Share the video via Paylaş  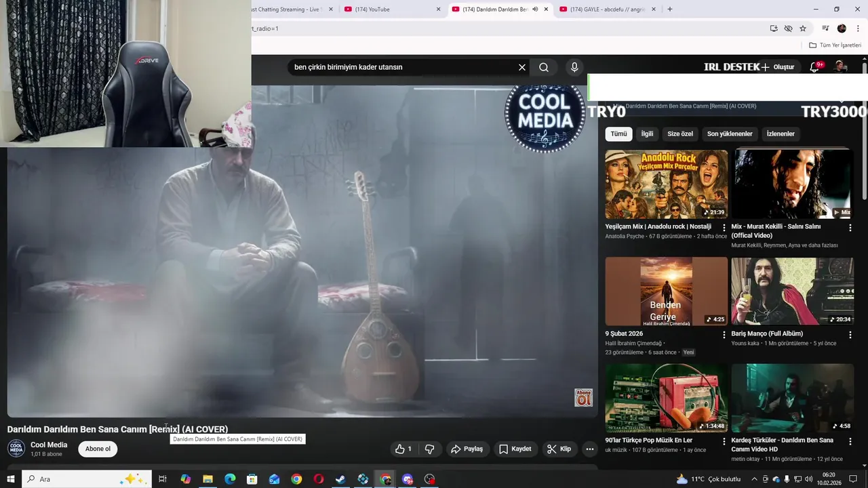point(467,449)
